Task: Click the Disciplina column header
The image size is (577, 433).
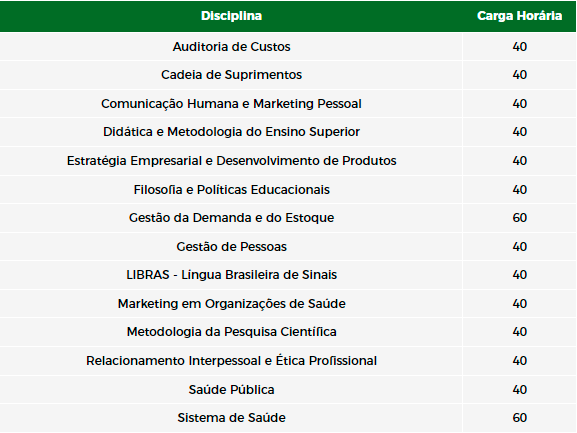Action: click(x=231, y=16)
